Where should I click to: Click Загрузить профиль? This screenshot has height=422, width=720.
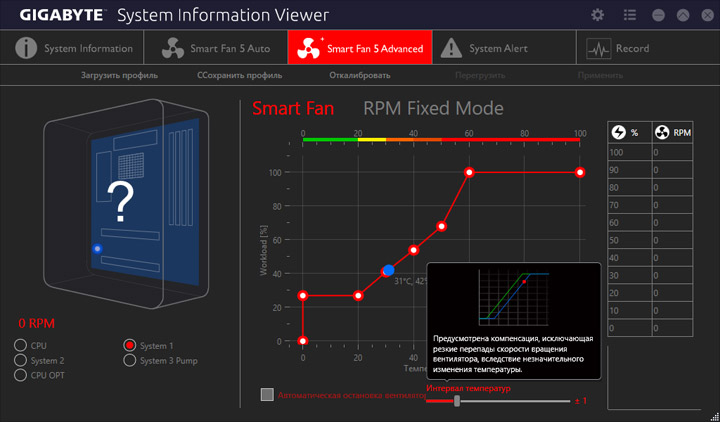pos(119,75)
